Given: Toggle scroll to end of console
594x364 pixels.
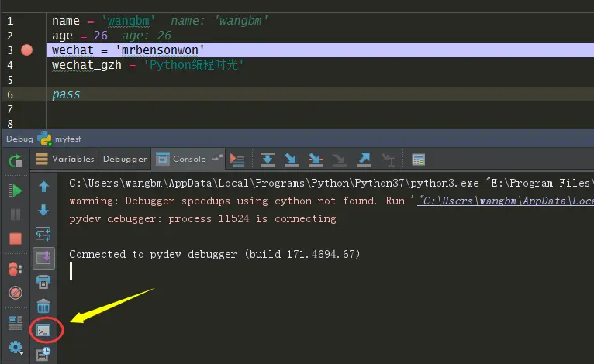Looking at the screenshot, I should tap(43, 258).
